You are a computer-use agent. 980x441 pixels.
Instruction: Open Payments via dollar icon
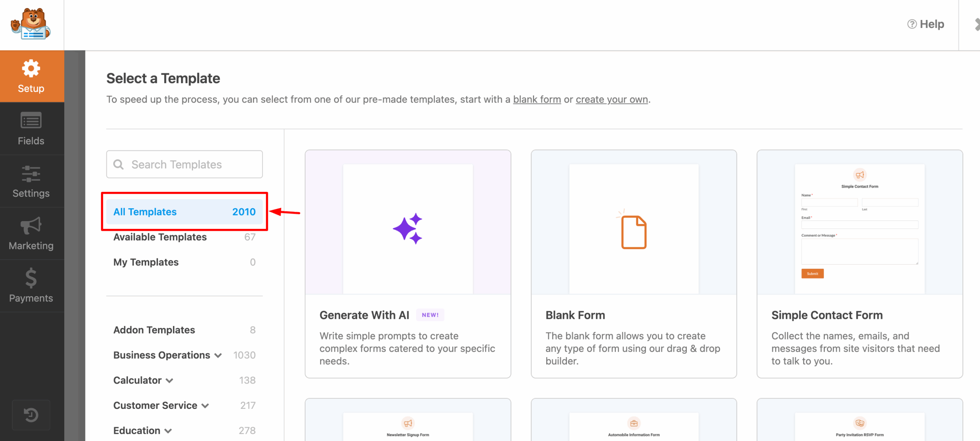tap(31, 279)
